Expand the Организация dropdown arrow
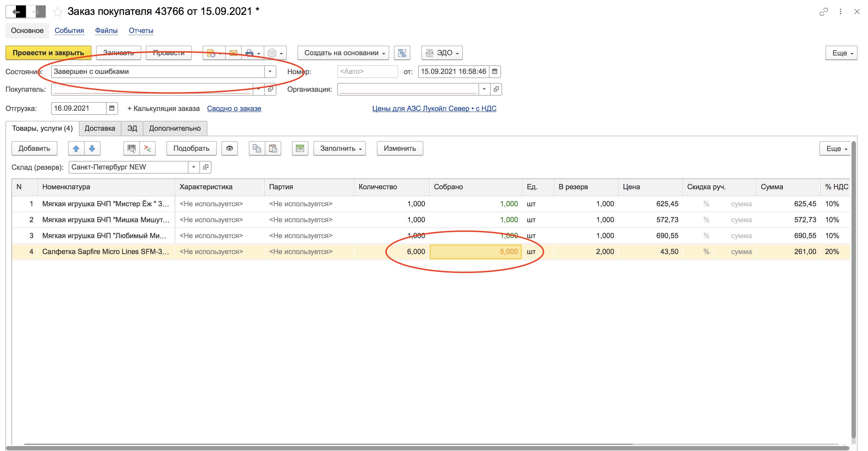 [x=484, y=89]
